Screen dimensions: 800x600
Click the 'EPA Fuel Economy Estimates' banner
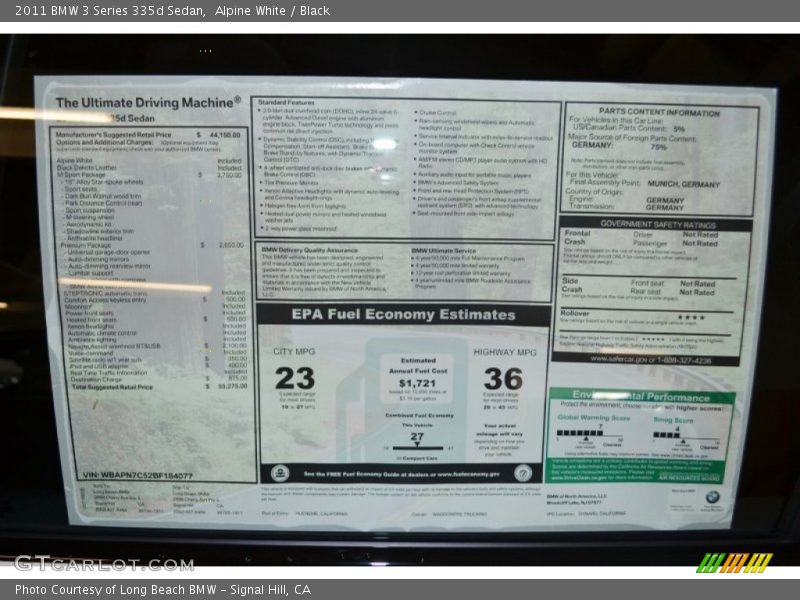coord(403,315)
